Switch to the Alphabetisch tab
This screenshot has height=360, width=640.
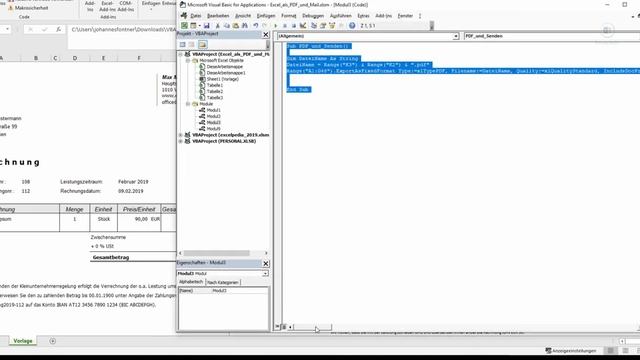pos(191,282)
